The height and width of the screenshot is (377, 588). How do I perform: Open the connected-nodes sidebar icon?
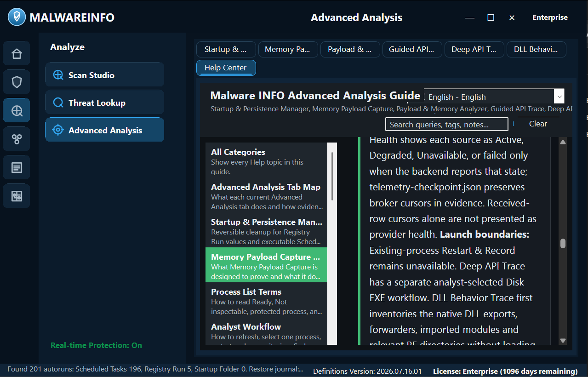pyautogui.click(x=17, y=139)
